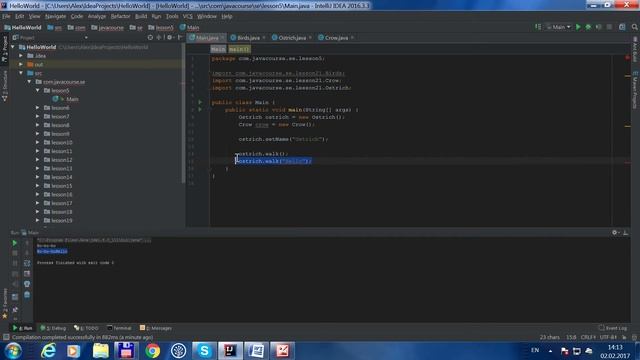Toggle the Pin Tab icon in Run panel
640x360 pixels.
click(15, 310)
